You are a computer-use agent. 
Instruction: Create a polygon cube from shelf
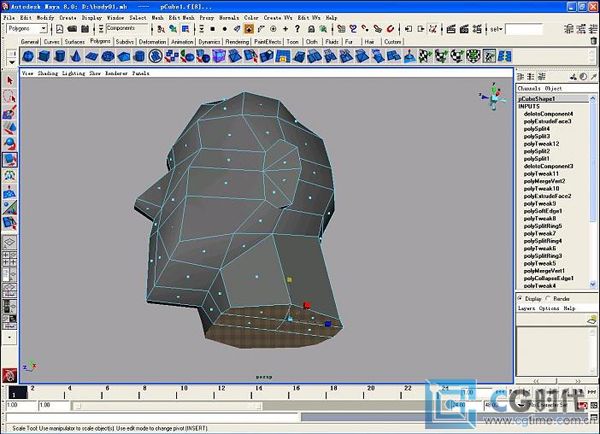(x=44, y=57)
